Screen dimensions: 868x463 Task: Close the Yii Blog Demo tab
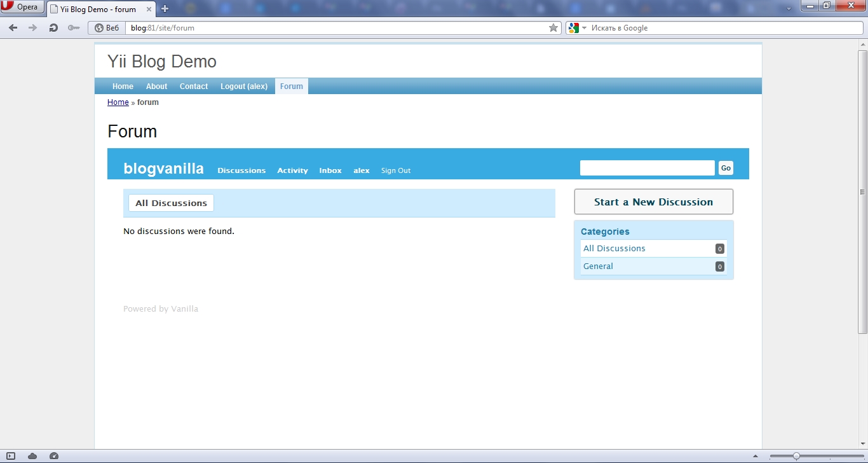tap(149, 9)
